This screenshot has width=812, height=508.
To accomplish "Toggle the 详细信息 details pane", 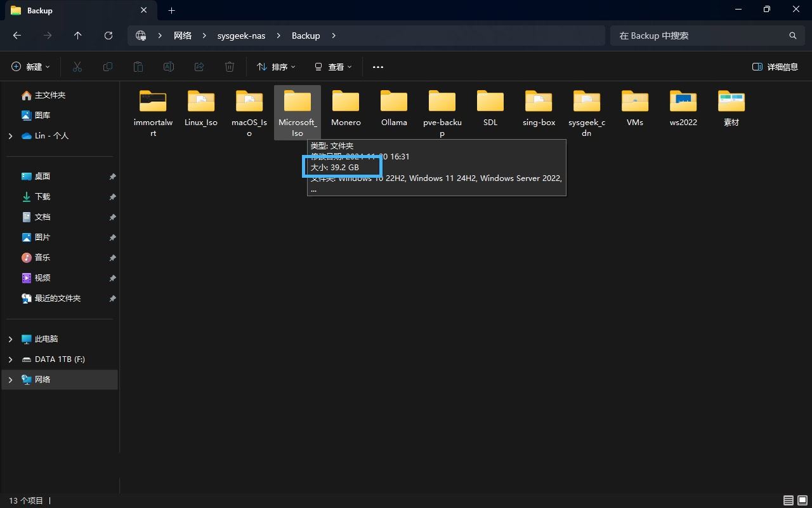I will pyautogui.click(x=775, y=67).
